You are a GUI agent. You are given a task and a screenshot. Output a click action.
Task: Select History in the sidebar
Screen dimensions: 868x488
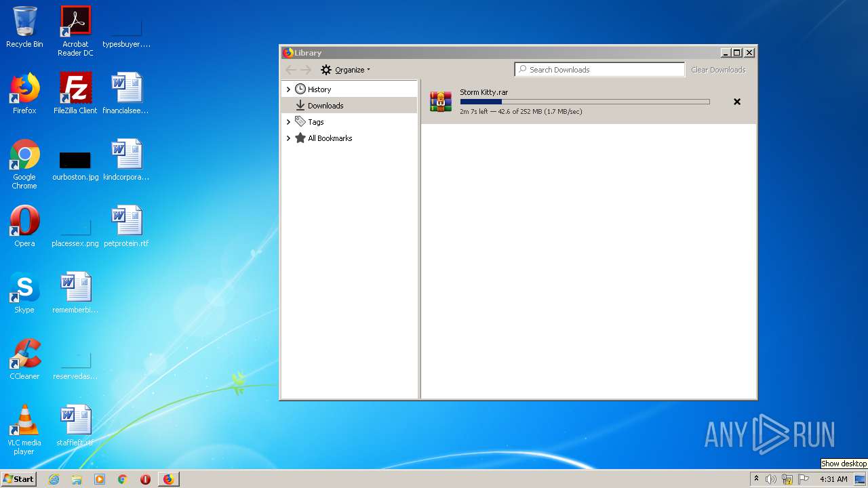click(x=349, y=89)
